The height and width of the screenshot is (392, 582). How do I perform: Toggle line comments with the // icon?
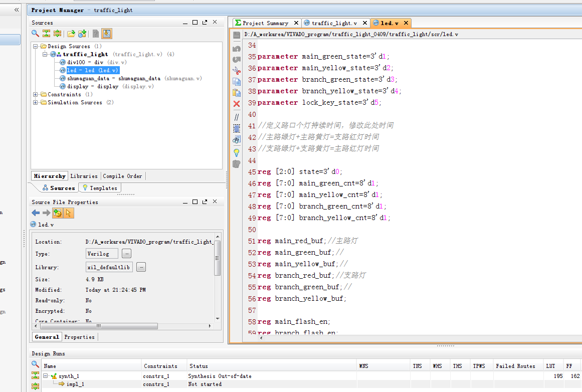[x=237, y=117]
